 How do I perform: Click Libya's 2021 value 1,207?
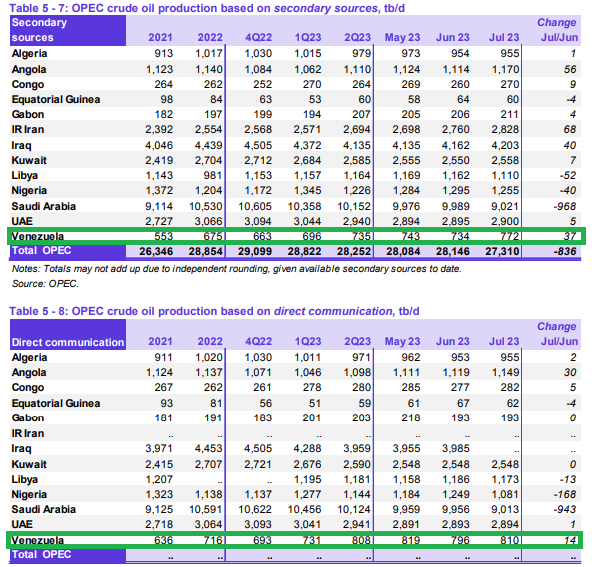[x=159, y=479]
